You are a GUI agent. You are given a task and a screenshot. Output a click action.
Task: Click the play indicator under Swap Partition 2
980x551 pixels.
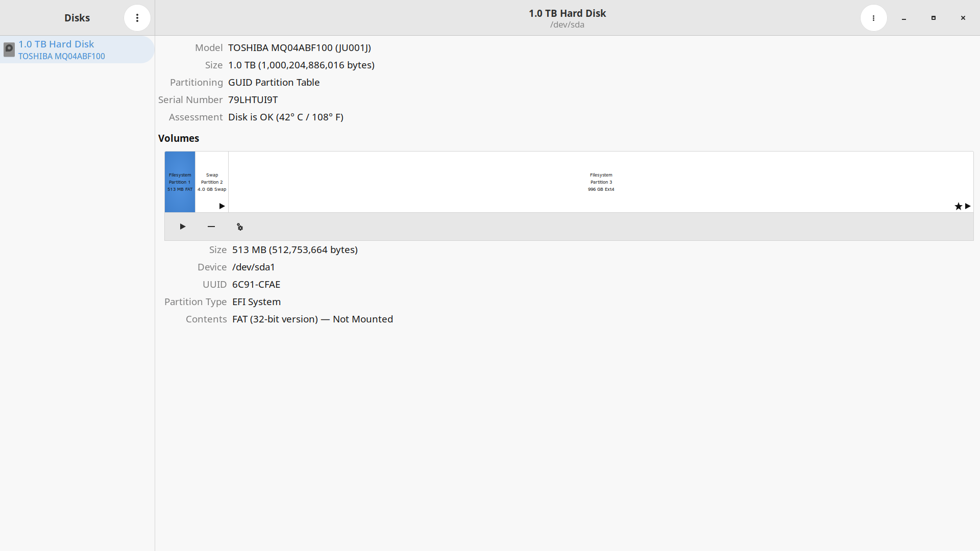click(x=220, y=206)
